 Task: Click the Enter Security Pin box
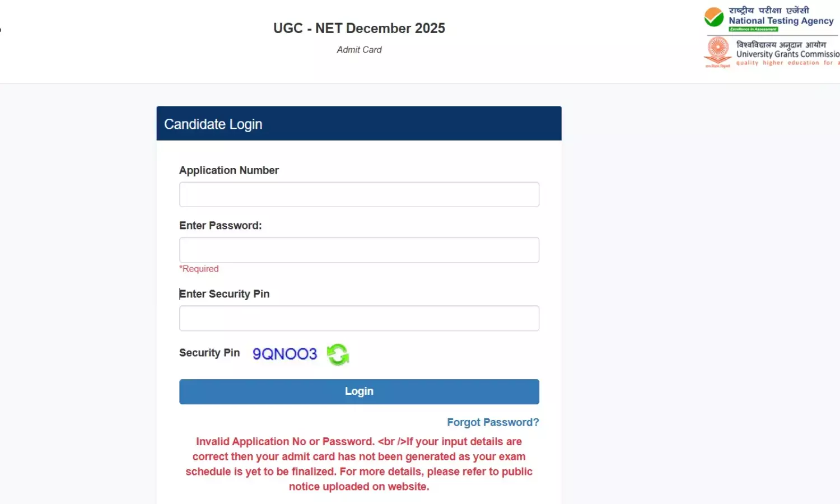tap(359, 318)
